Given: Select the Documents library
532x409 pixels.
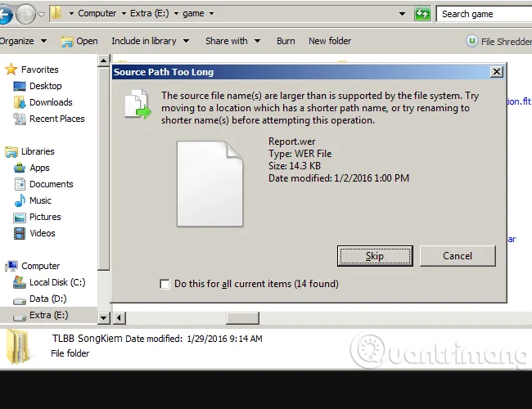Looking at the screenshot, I should tap(52, 184).
